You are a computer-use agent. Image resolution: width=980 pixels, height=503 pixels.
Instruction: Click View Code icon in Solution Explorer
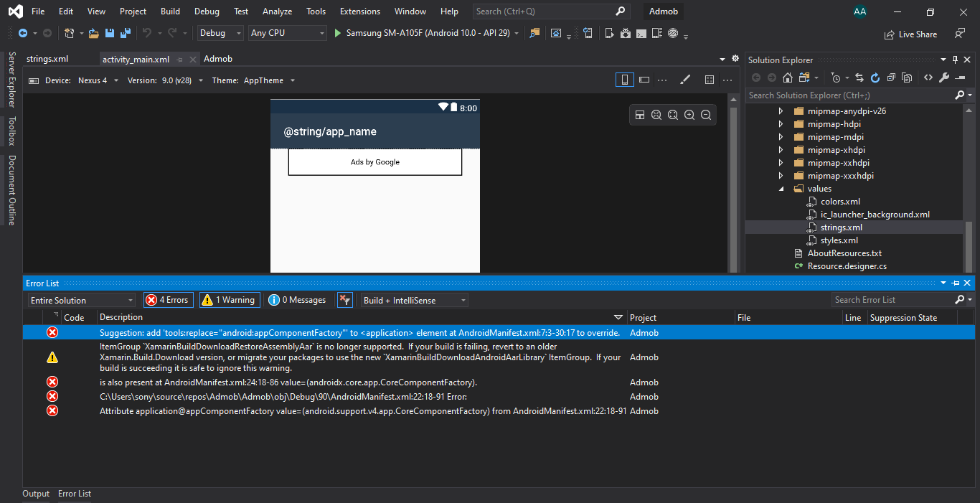pyautogui.click(x=928, y=77)
